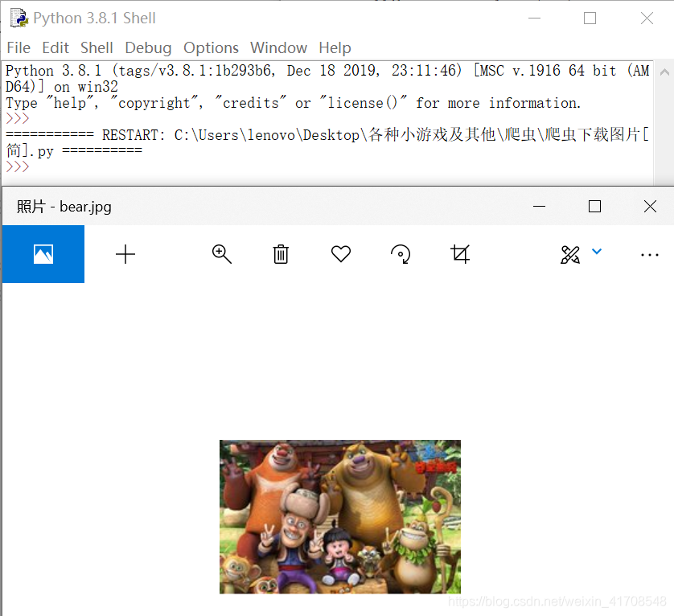The height and width of the screenshot is (616, 674).
Task: Click the Crop icon in Photos
Action: [x=460, y=254]
